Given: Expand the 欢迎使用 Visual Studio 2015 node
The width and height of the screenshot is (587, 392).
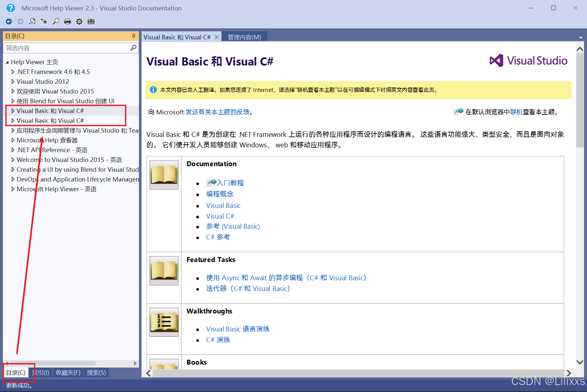Looking at the screenshot, I should click(13, 91).
